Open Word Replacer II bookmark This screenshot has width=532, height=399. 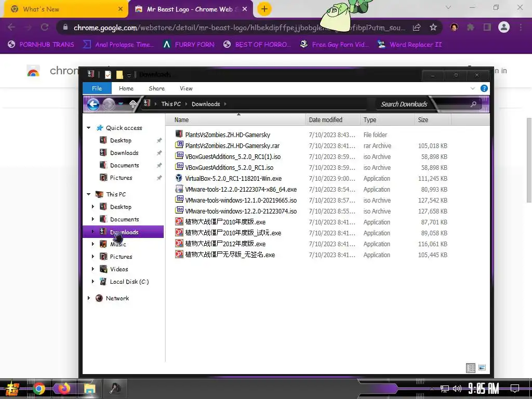(x=409, y=45)
